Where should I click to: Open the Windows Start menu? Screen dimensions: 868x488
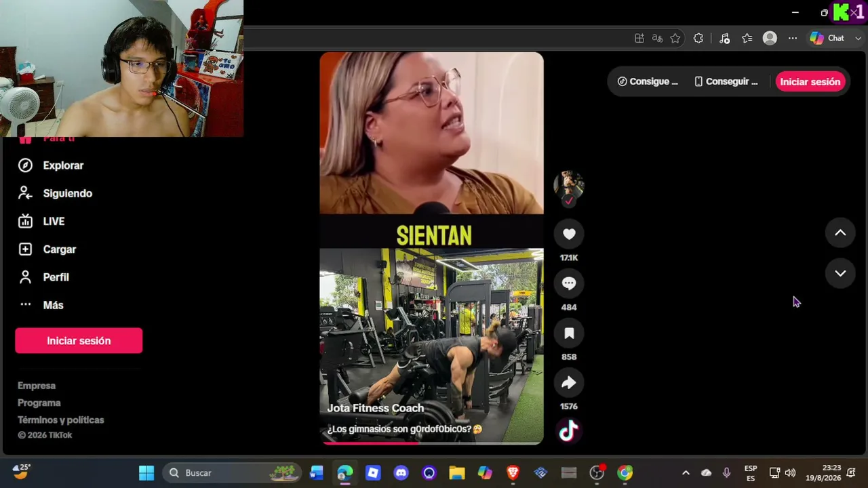(x=146, y=473)
